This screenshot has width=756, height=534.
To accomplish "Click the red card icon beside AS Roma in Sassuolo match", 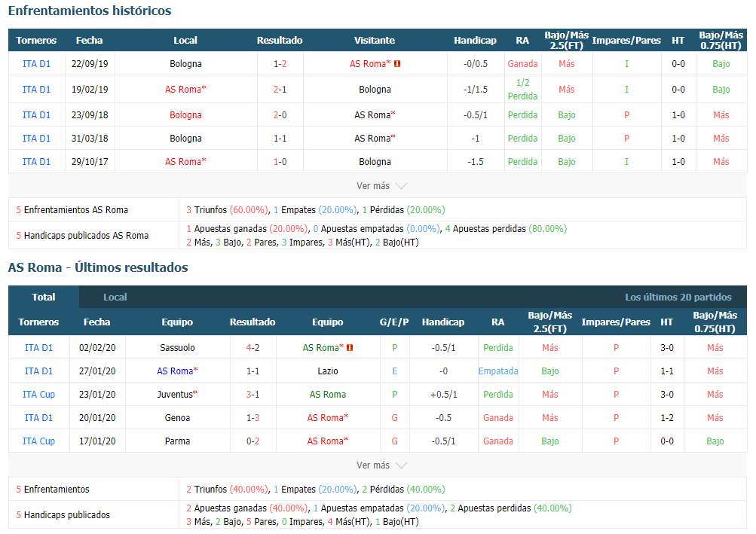I will [x=350, y=347].
